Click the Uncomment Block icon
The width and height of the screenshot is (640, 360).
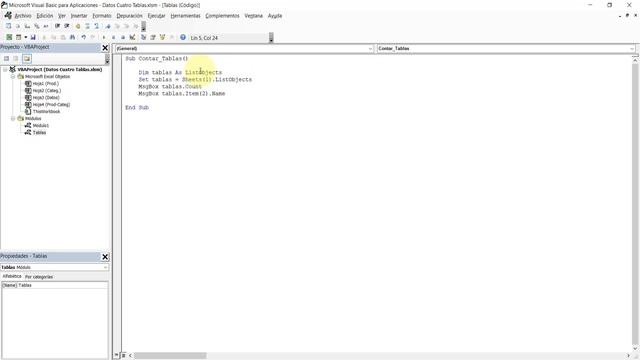tap(97, 26)
